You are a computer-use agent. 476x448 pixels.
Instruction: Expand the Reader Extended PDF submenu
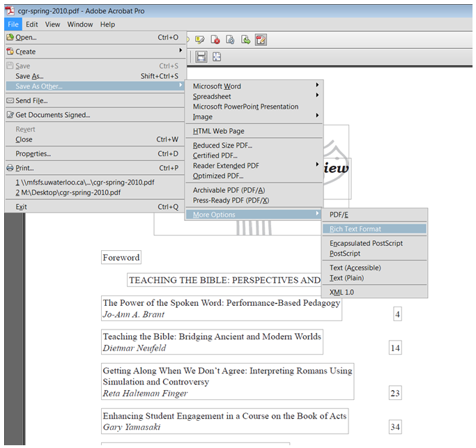(x=318, y=166)
